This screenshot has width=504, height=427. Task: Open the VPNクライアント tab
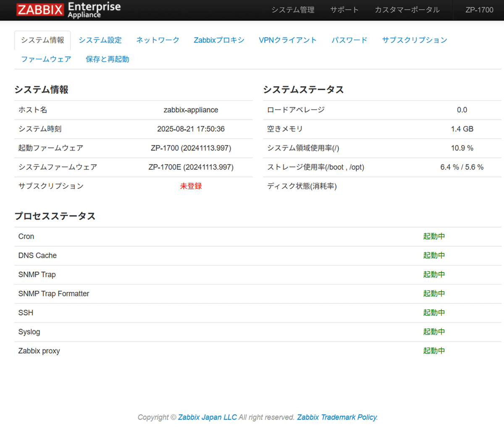288,40
